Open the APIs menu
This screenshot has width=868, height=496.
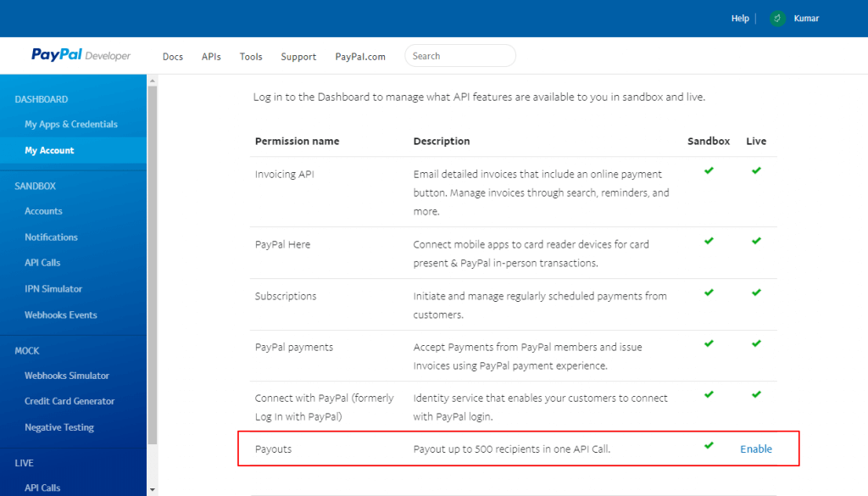[211, 56]
